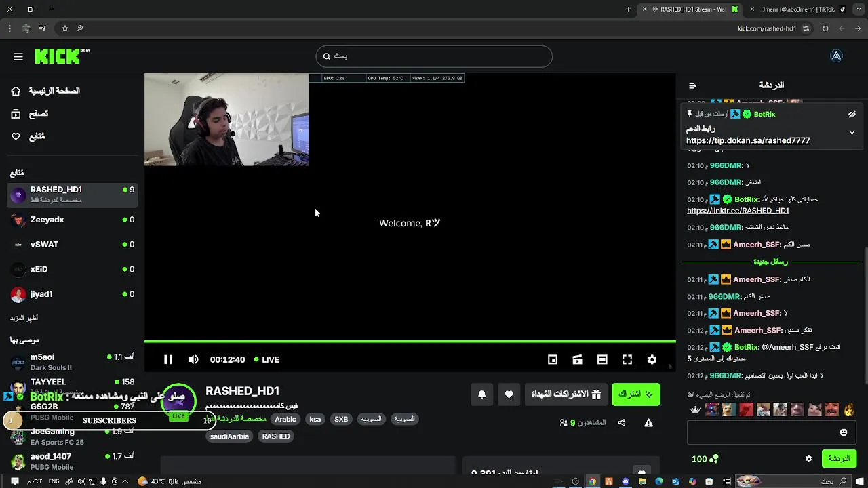Mute the stream volume speaker icon
The width and height of the screenshot is (868, 488).
(x=193, y=359)
